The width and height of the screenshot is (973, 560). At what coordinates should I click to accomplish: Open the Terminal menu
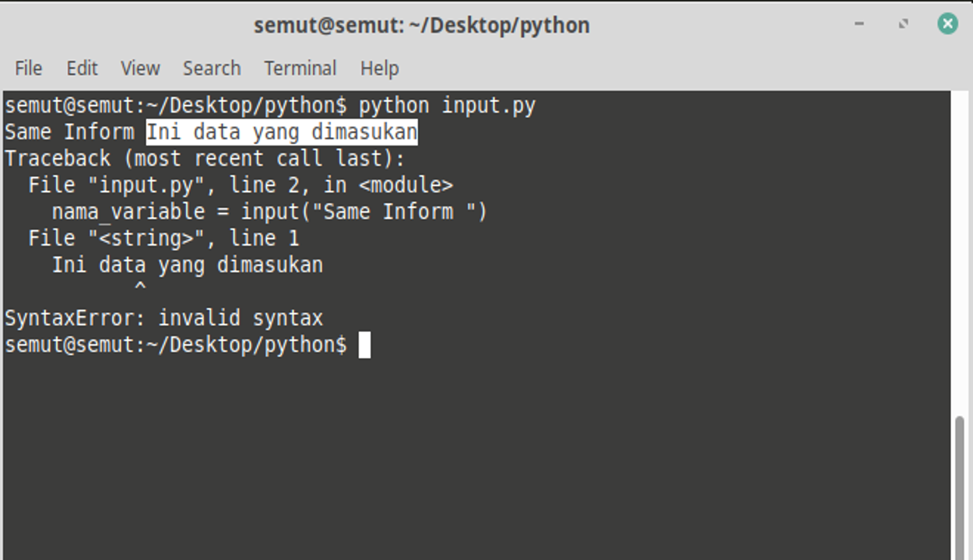coord(300,68)
